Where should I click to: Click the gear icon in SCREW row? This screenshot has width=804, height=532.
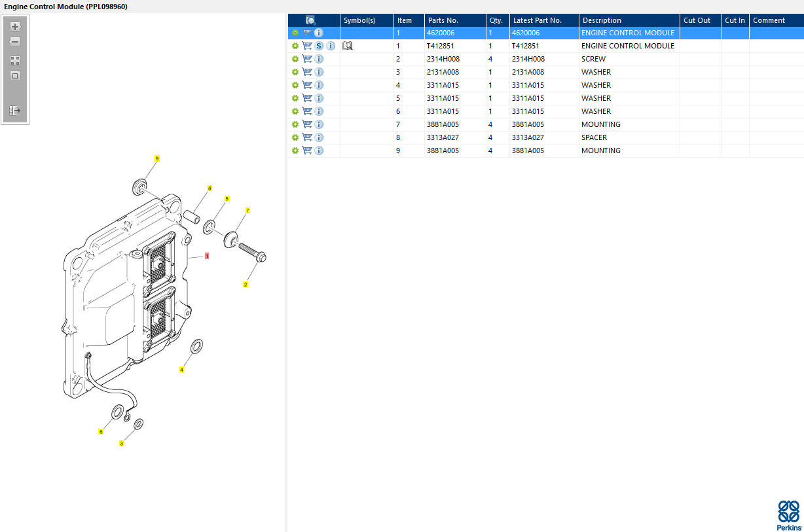(295, 59)
